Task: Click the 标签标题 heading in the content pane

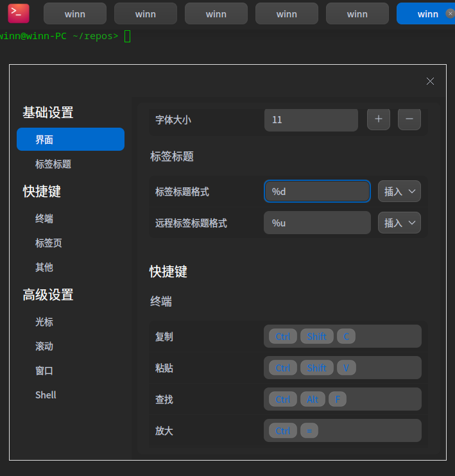Action: (172, 157)
